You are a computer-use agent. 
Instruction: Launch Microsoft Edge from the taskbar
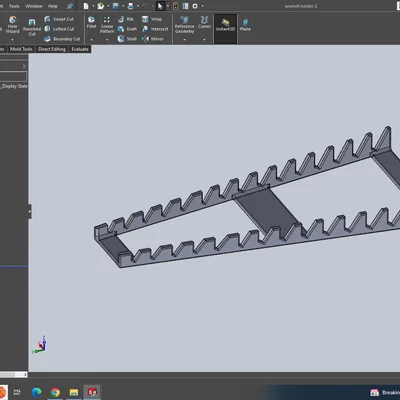pos(36,392)
